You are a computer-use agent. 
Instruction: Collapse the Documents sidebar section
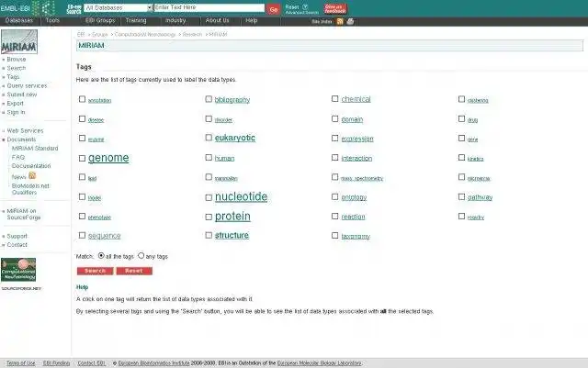[21, 139]
